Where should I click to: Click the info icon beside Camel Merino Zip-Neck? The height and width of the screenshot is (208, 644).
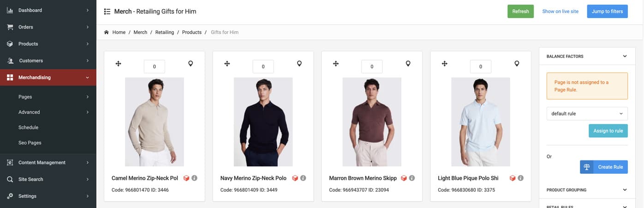(x=194, y=178)
